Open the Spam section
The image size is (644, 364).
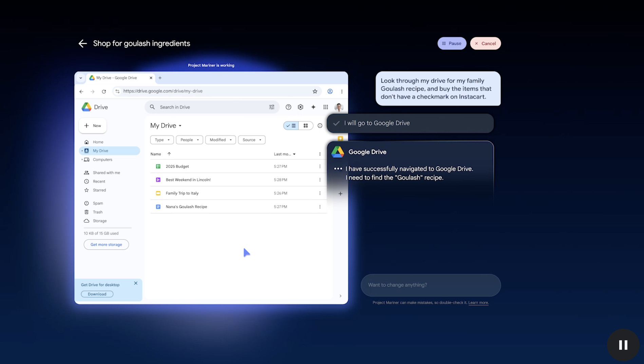tap(98, 203)
